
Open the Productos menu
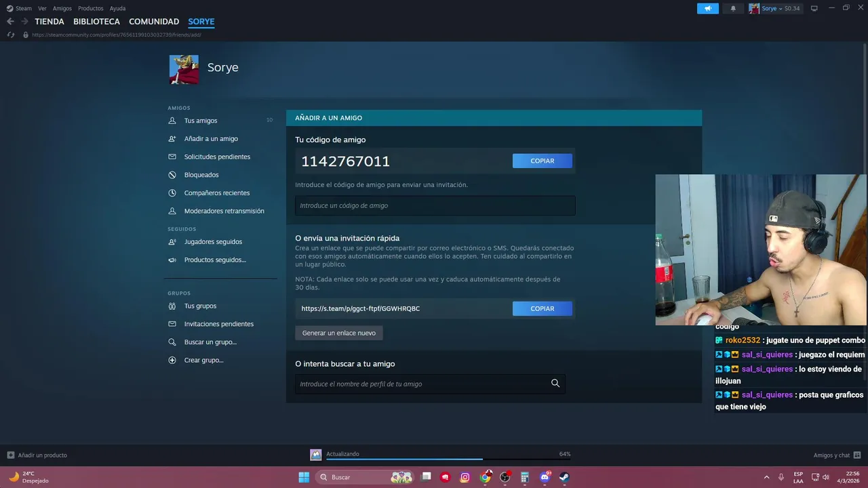[91, 8]
